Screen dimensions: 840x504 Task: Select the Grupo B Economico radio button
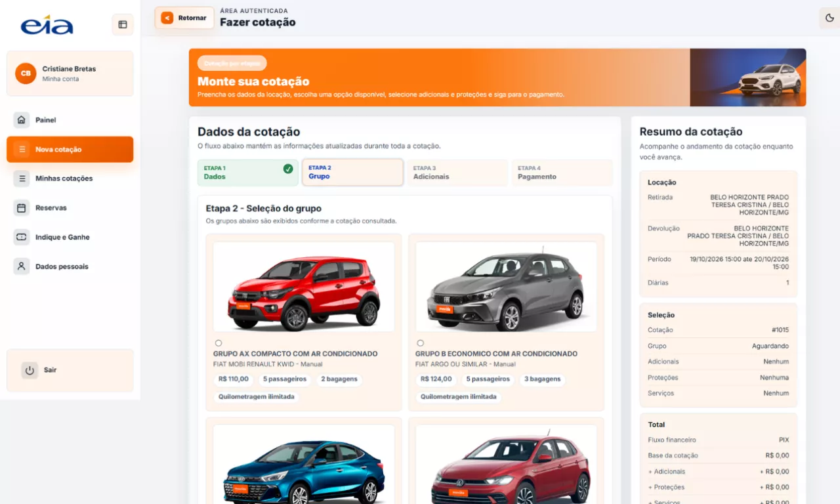pos(421,343)
